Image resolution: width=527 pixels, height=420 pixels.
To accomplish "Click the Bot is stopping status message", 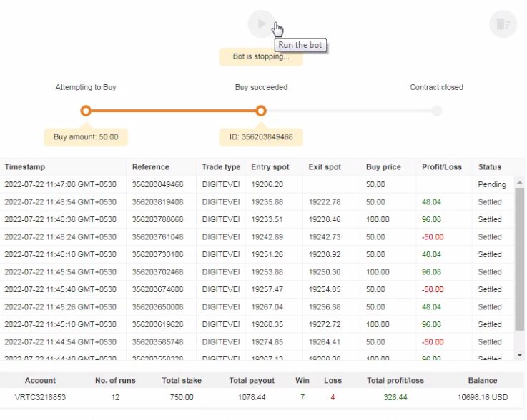I will click(x=261, y=56).
